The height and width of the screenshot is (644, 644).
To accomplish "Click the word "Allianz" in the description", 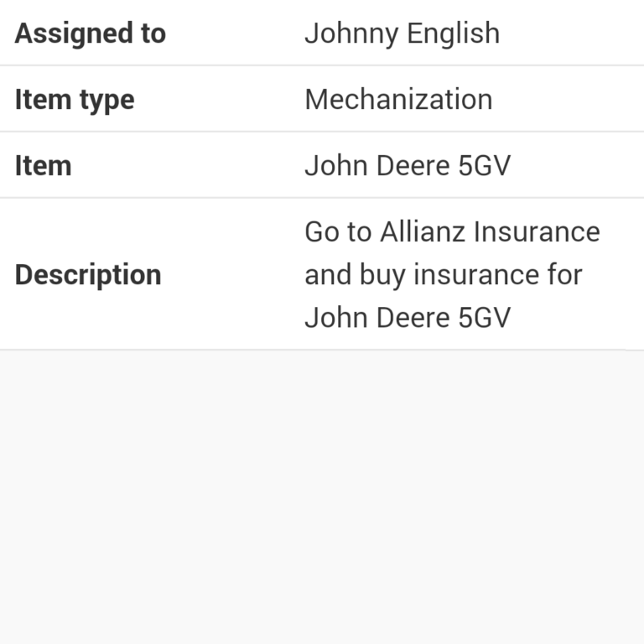I will tap(423, 232).
